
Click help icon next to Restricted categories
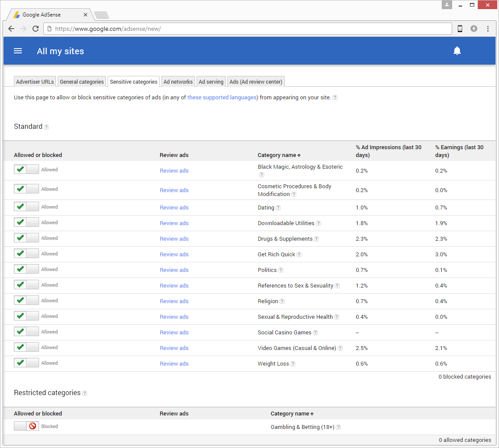(x=84, y=393)
